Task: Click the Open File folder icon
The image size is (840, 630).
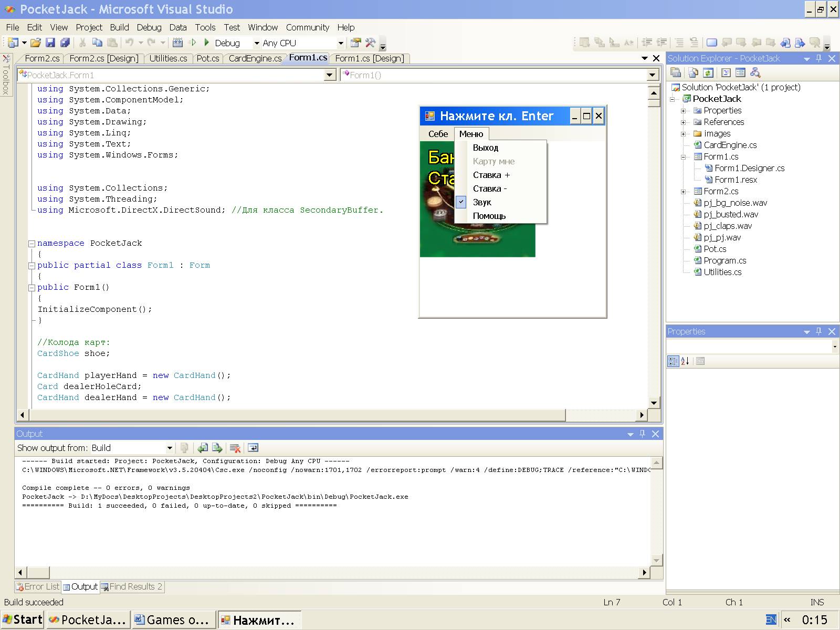Action: click(x=35, y=43)
